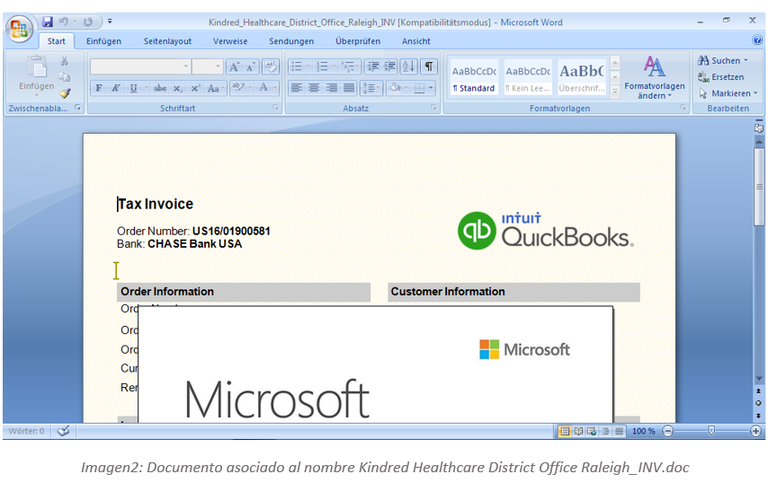Screen dimensions: 768x483
Task: Open Word help question mark icon
Action: pos(757,40)
